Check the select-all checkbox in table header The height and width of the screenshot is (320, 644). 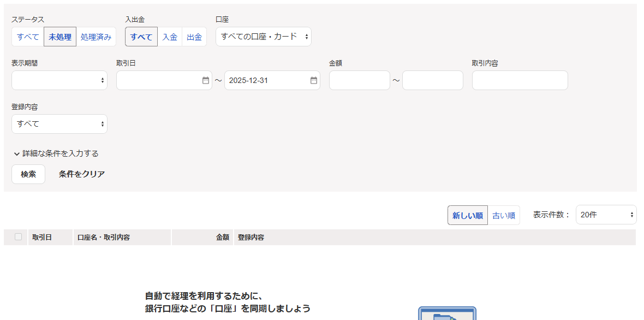pyautogui.click(x=17, y=236)
